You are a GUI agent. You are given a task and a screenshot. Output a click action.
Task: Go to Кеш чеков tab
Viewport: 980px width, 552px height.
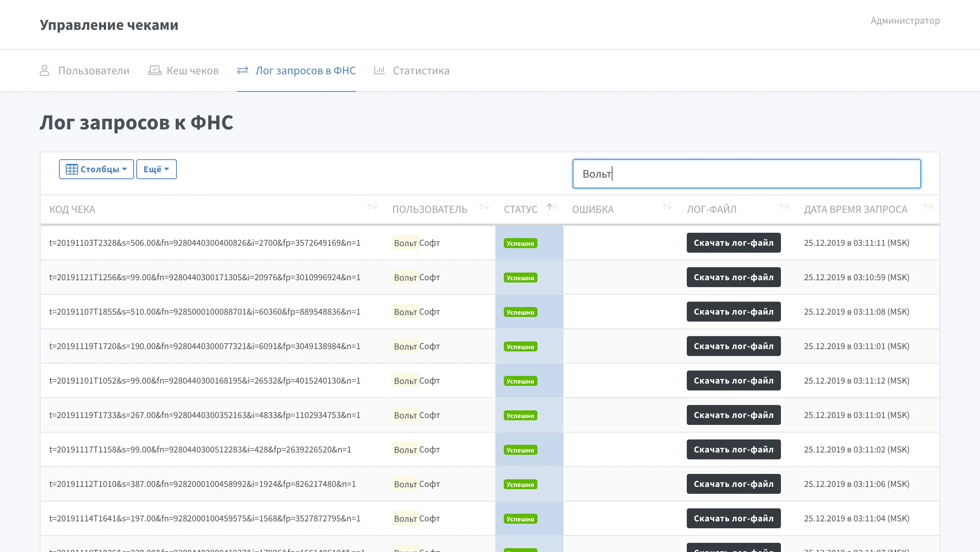[x=192, y=70]
